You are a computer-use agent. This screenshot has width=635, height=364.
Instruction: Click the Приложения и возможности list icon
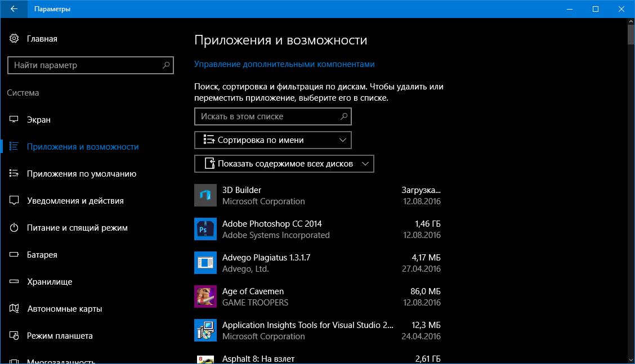(x=14, y=147)
